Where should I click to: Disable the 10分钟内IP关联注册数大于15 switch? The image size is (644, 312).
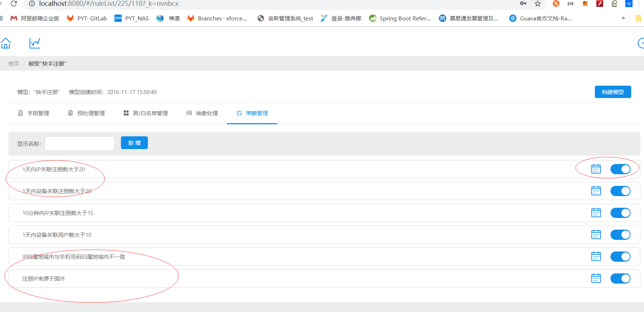620,213
